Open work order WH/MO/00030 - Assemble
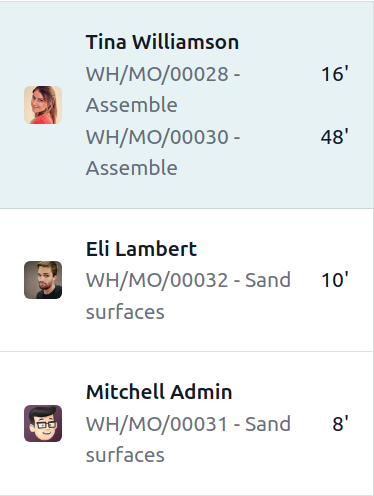 coord(163,152)
